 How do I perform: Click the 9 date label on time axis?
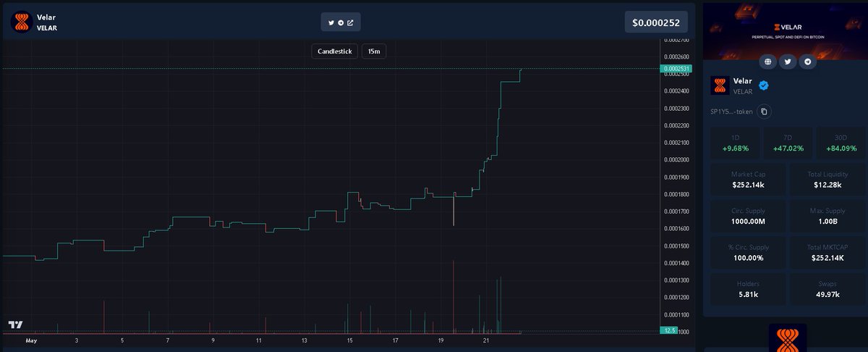213,340
